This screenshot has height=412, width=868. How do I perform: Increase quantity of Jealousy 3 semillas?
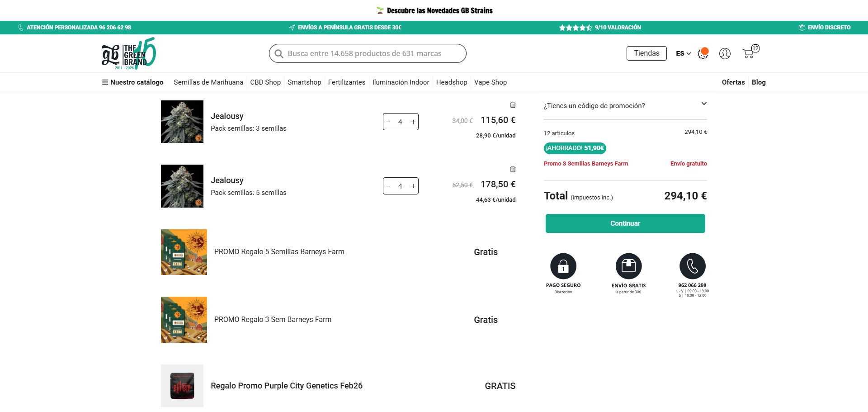(413, 122)
